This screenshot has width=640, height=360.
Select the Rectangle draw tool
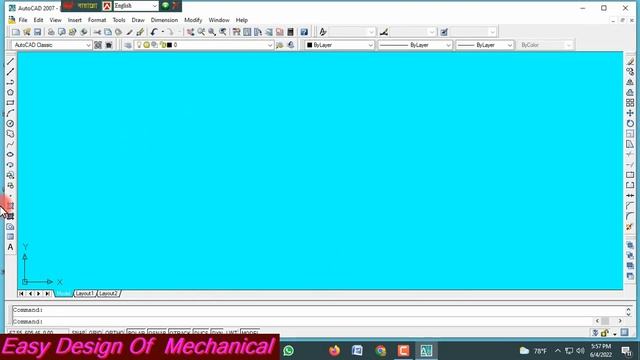pyautogui.click(x=11, y=103)
